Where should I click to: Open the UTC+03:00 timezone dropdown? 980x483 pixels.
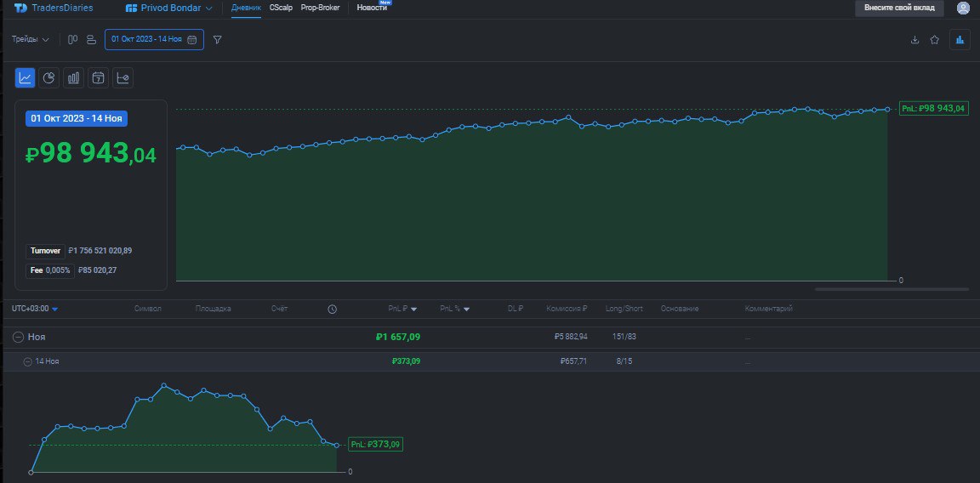35,309
